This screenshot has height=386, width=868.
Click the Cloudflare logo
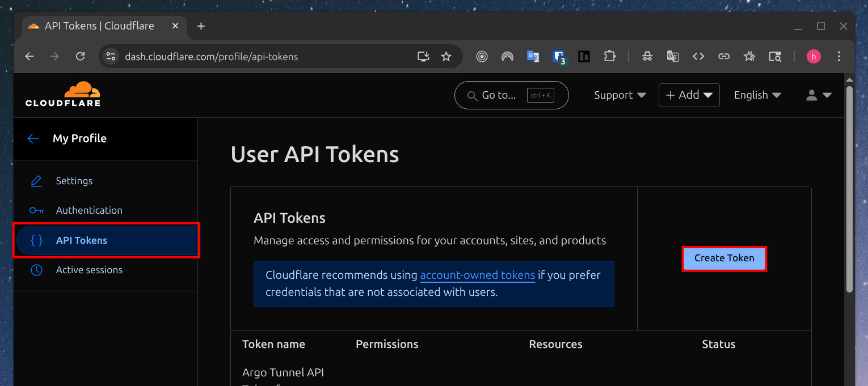(63, 94)
